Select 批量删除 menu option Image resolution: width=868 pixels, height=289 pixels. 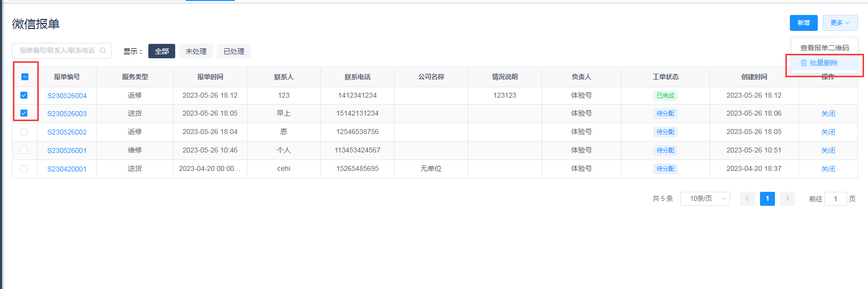pyautogui.click(x=824, y=63)
